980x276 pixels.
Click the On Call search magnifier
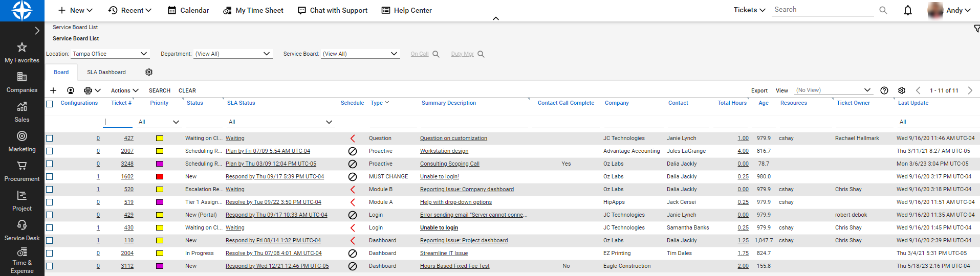tap(436, 54)
